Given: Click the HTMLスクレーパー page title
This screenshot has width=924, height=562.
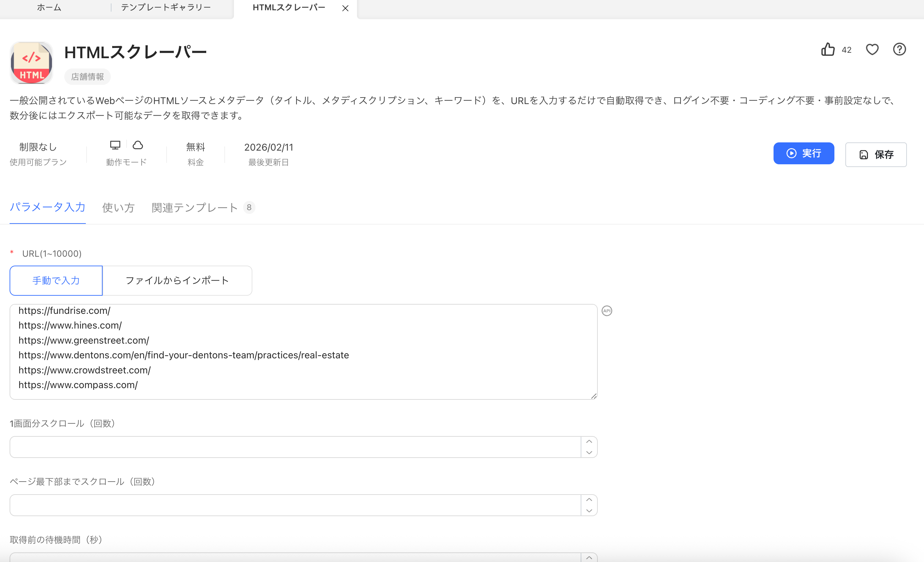Looking at the screenshot, I should [x=135, y=52].
